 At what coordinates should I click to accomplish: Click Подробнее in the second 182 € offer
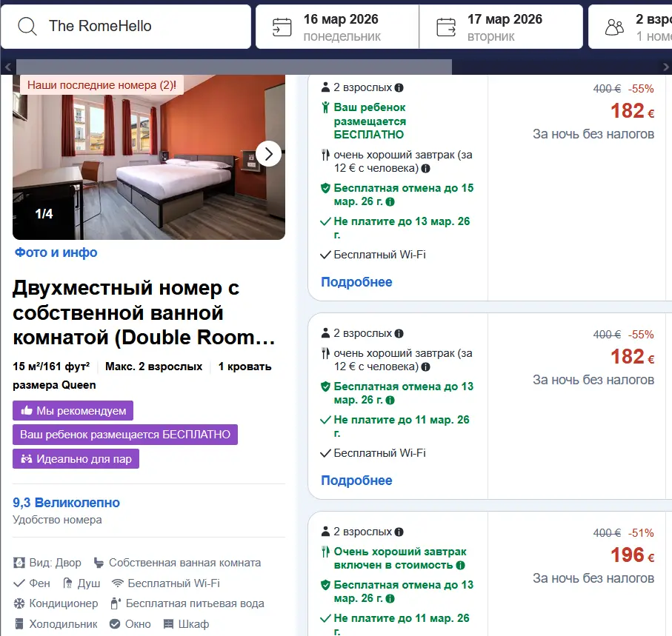(356, 481)
